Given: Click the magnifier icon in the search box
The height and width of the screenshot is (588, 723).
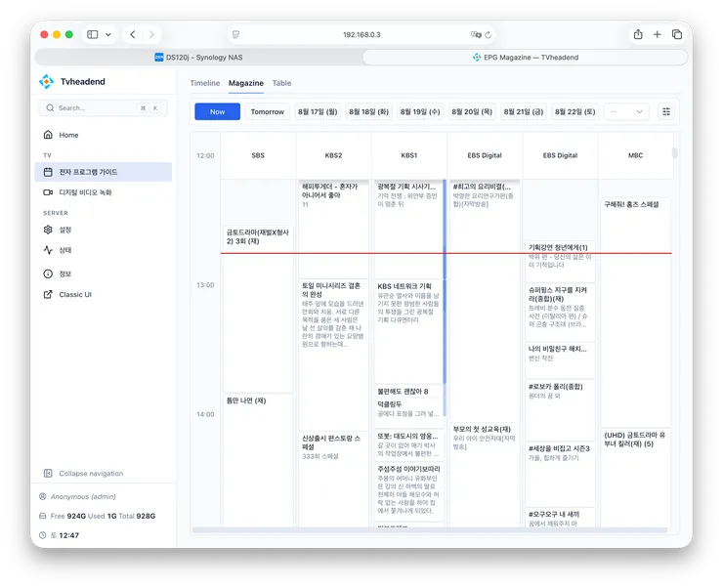Looking at the screenshot, I should (x=50, y=107).
